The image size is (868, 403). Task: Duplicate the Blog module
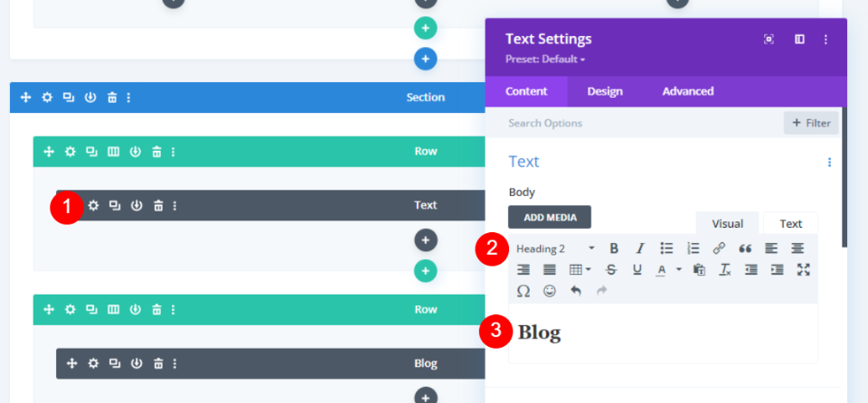(x=115, y=363)
